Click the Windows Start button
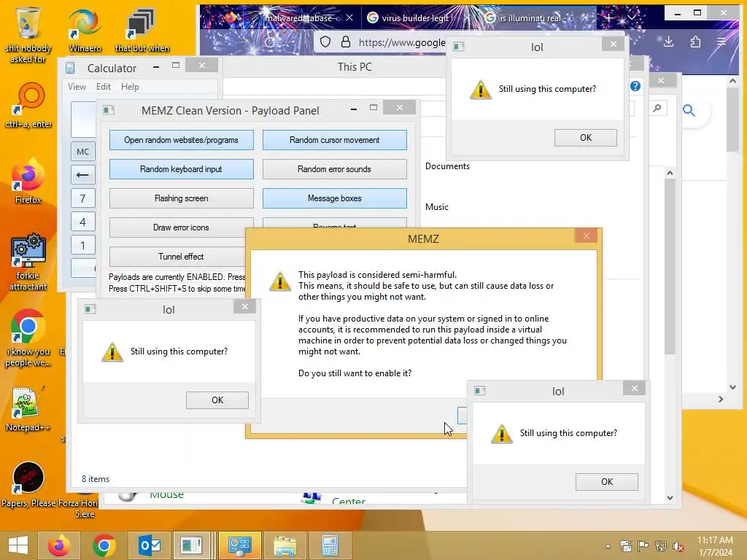 (x=18, y=545)
